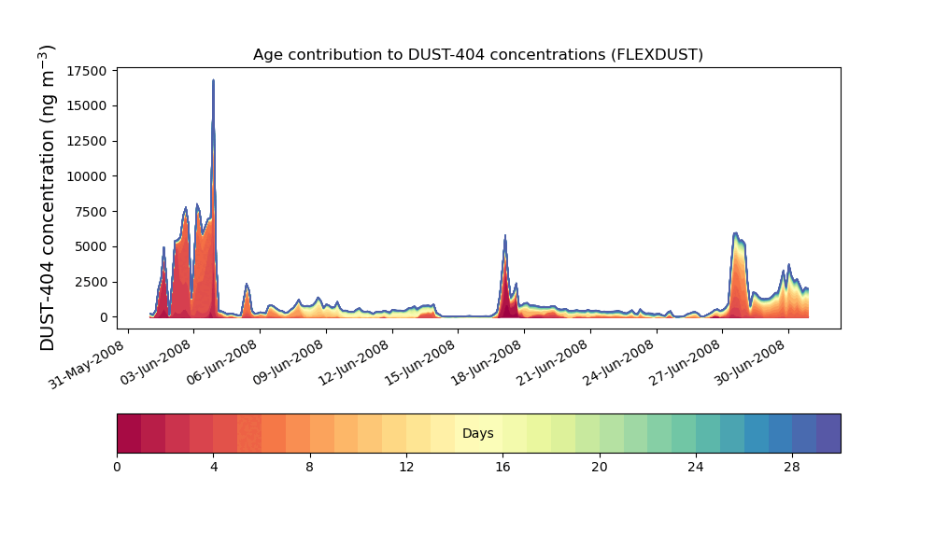934x560 pixels.
Task: Click the chart title mentioning FLEXDUST
Action: [x=477, y=55]
